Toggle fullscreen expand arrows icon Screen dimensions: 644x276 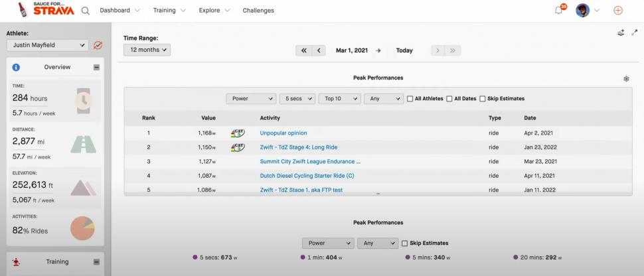click(635, 33)
